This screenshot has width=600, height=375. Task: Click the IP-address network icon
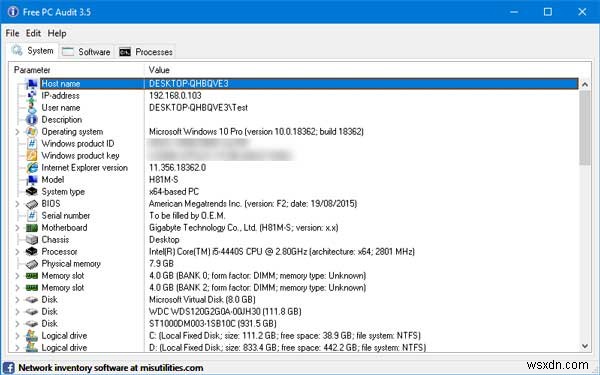[32, 96]
